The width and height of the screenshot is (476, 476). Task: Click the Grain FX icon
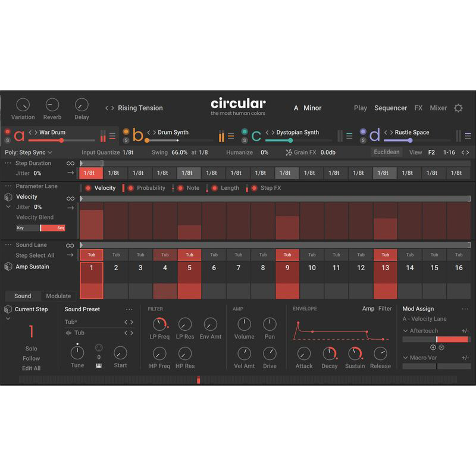tap(289, 152)
